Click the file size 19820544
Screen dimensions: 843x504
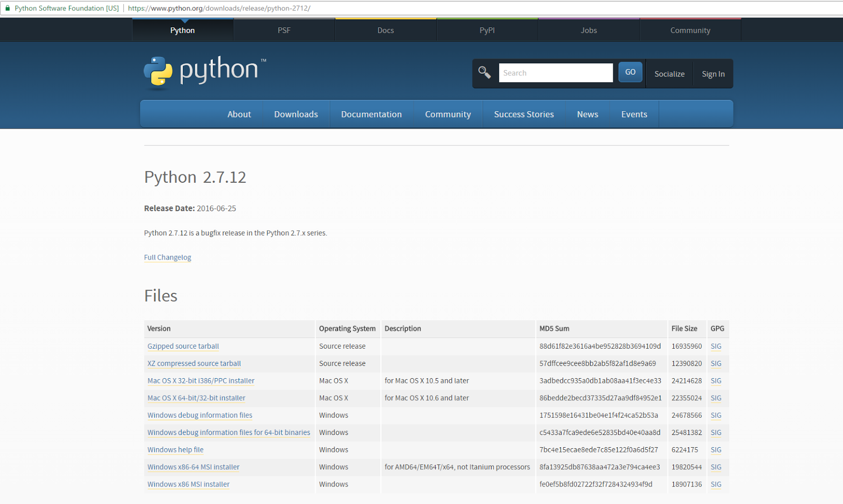687,467
